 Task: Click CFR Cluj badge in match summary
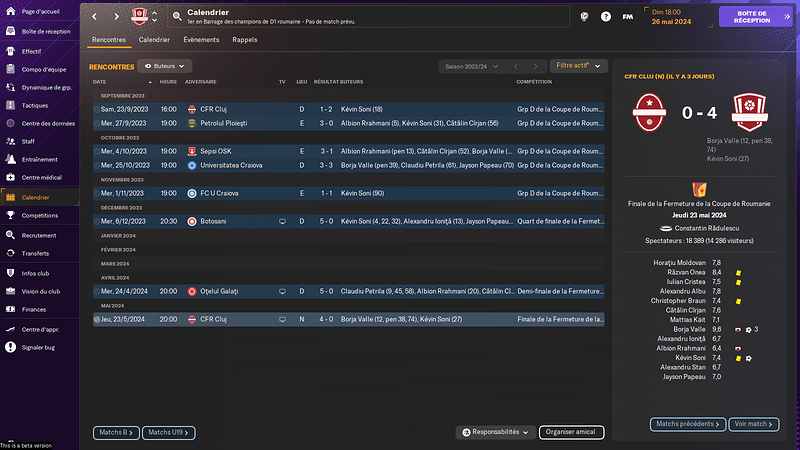(649, 113)
